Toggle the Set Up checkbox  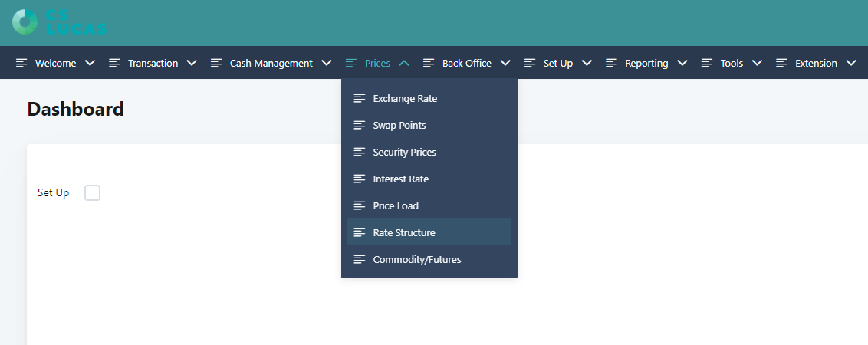click(x=92, y=193)
